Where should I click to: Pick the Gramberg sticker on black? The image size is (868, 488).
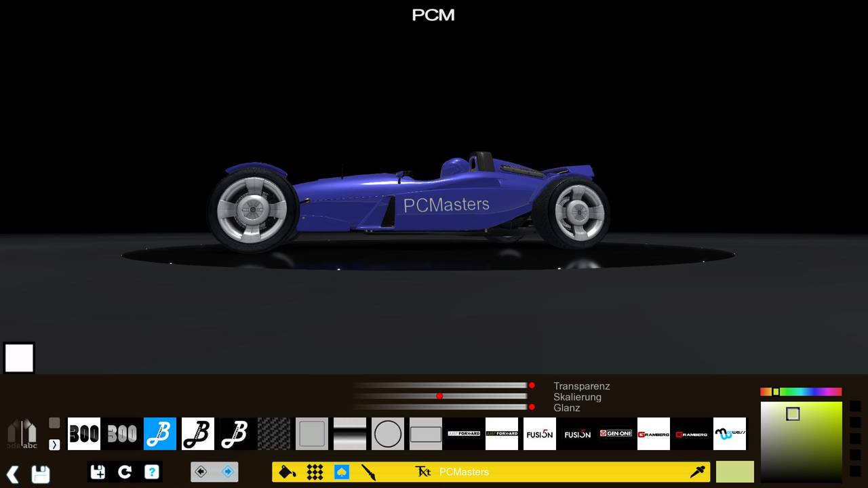692,434
